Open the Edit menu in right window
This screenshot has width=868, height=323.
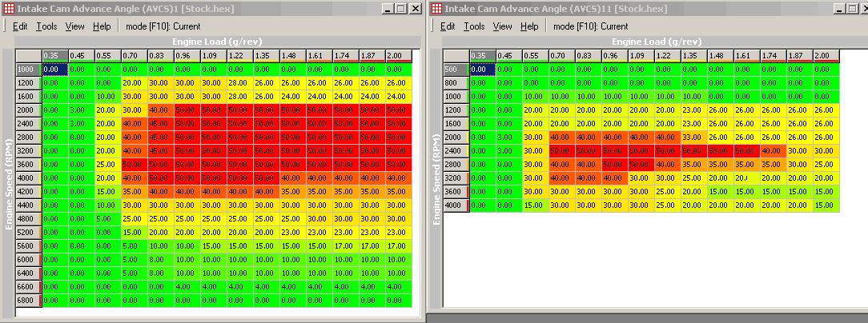pyautogui.click(x=448, y=26)
